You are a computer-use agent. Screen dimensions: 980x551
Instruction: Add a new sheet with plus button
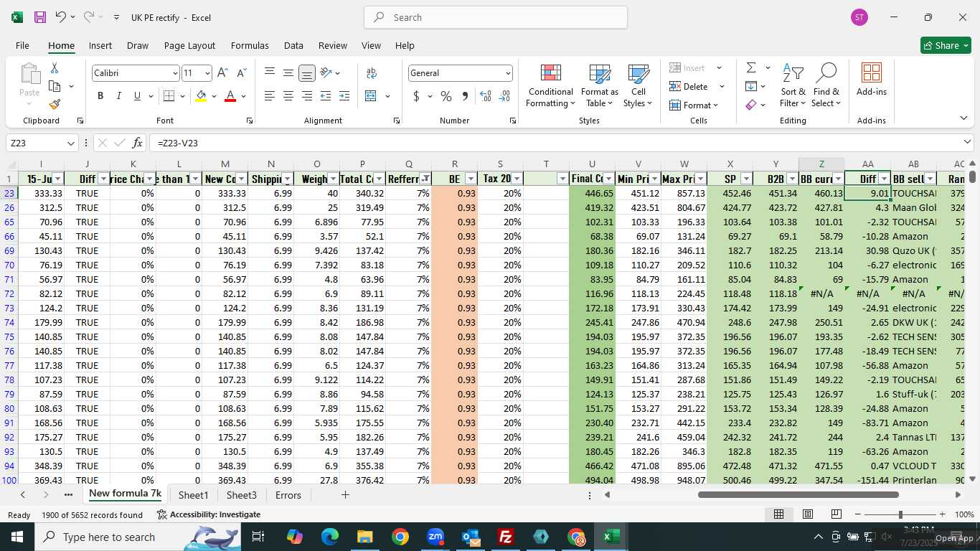(x=345, y=495)
